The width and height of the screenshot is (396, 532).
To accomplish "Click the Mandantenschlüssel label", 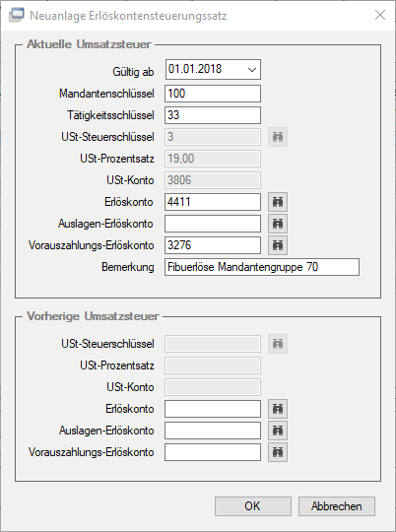I will pos(106,94).
